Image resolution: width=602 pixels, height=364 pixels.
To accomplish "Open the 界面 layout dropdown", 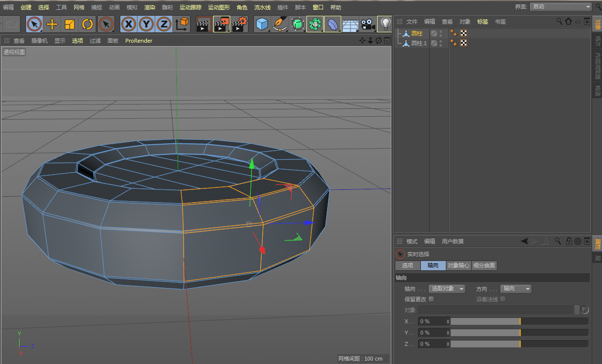I will (x=561, y=7).
